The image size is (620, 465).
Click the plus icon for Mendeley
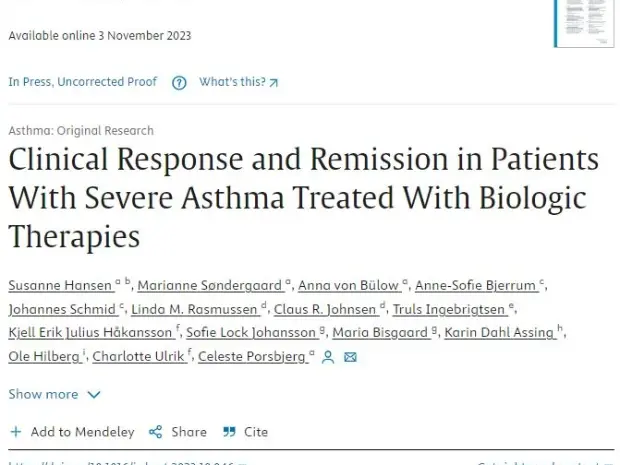(x=15, y=432)
